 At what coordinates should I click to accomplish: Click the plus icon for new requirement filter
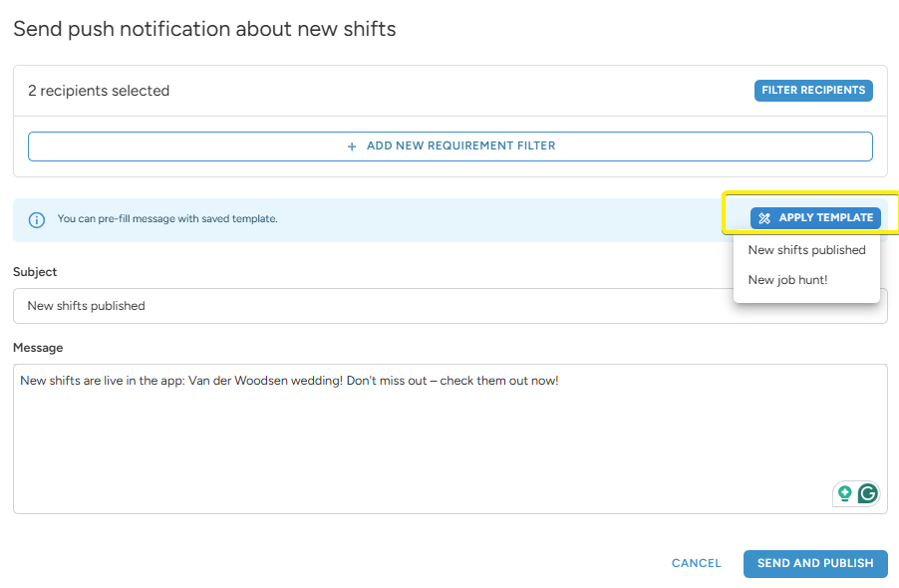[x=352, y=147]
